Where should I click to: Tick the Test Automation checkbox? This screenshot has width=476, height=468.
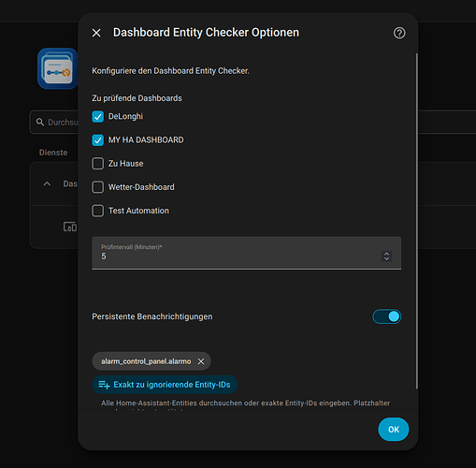[x=98, y=211]
